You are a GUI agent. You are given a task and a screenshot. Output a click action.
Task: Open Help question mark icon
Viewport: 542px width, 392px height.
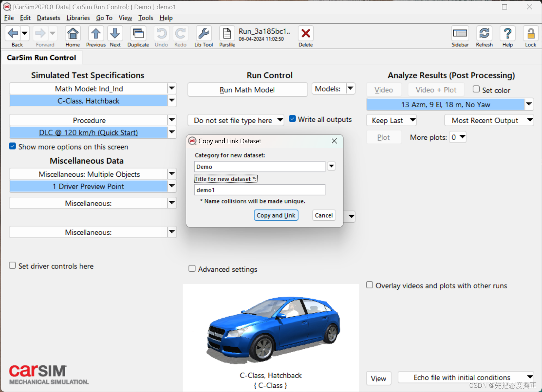click(x=507, y=33)
